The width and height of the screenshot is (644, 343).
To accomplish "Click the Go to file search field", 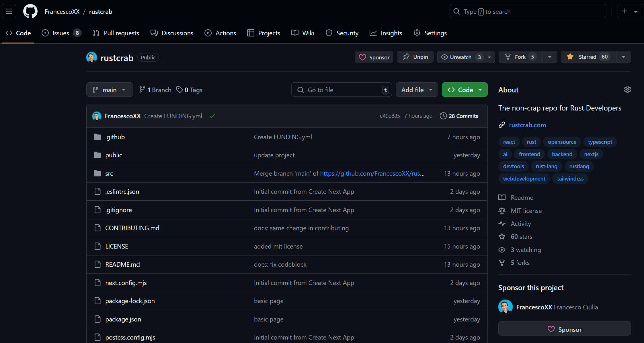I will pos(341,90).
